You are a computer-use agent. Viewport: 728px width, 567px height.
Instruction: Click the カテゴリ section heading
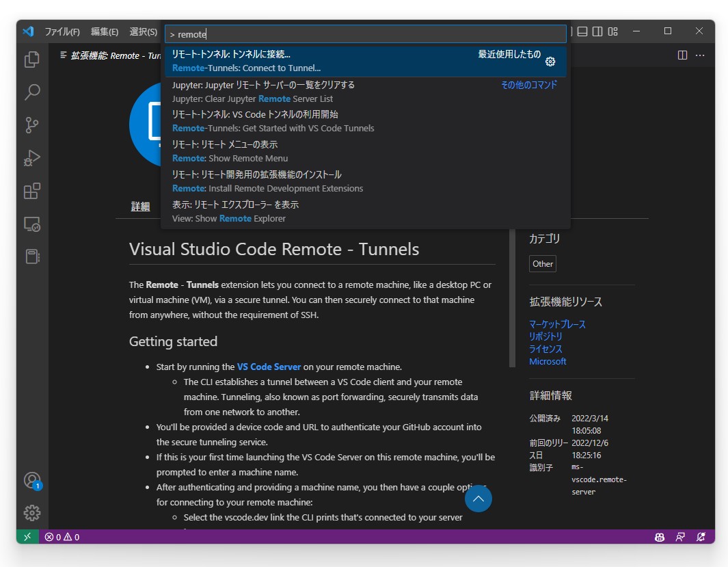545,239
